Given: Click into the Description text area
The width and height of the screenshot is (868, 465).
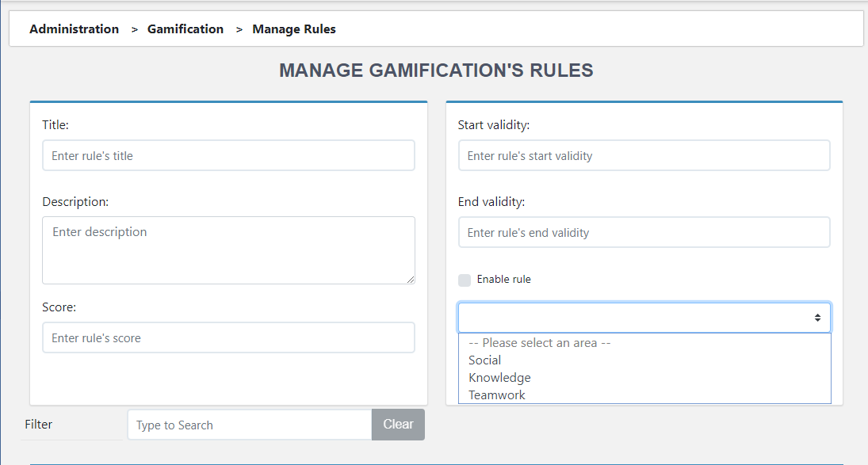Looking at the screenshot, I should [228, 250].
